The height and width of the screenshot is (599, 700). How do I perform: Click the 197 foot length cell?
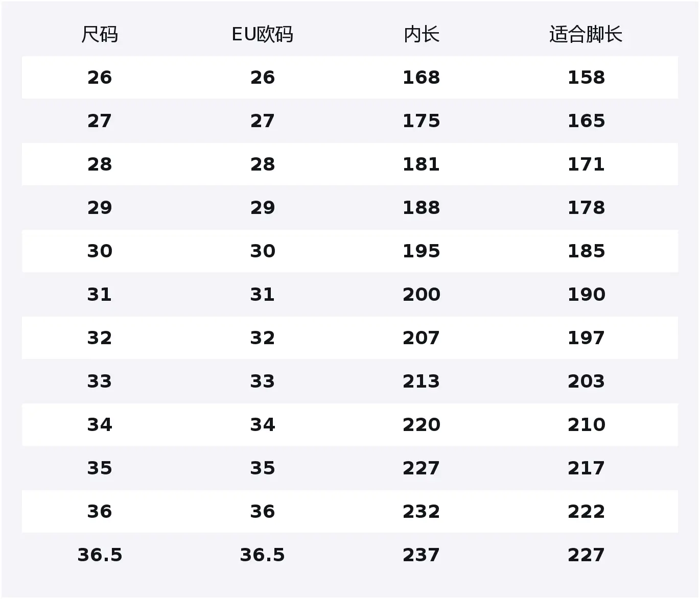click(586, 338)
